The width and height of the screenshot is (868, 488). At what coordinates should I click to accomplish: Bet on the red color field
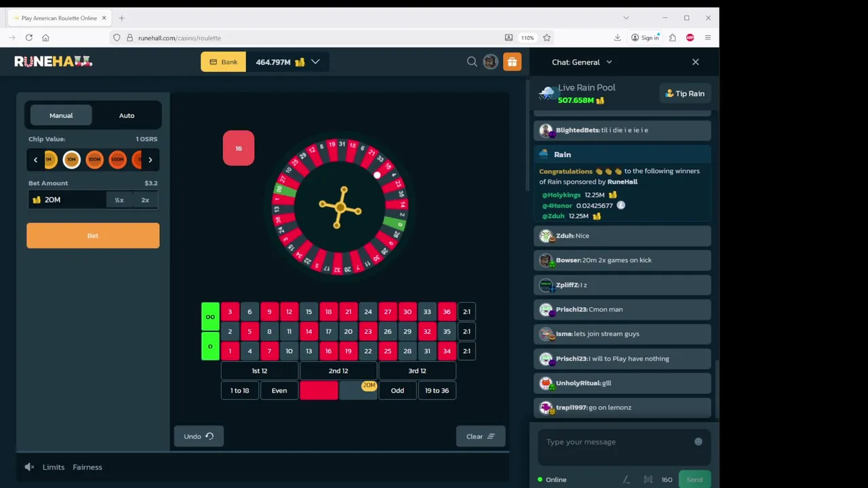(319, 390)
